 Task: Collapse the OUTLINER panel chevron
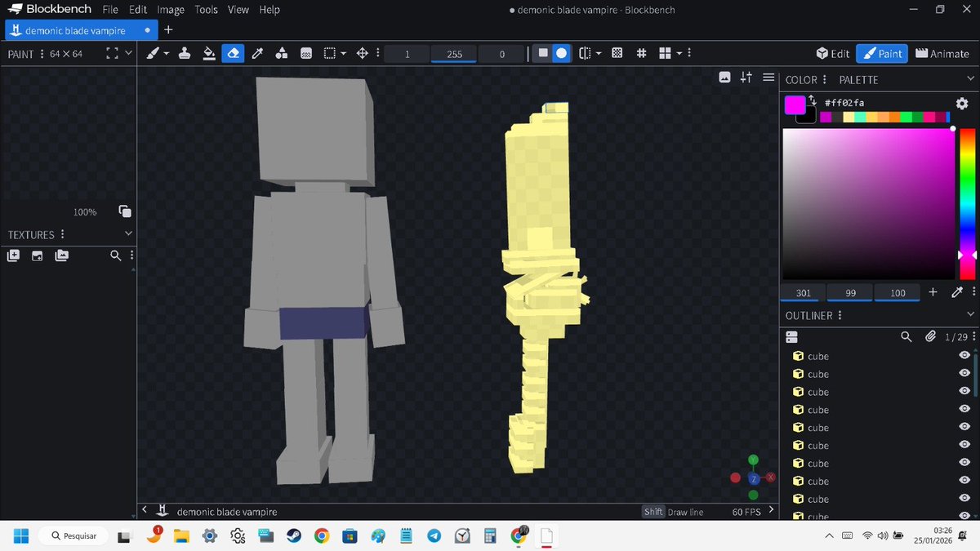click(970, 314)
